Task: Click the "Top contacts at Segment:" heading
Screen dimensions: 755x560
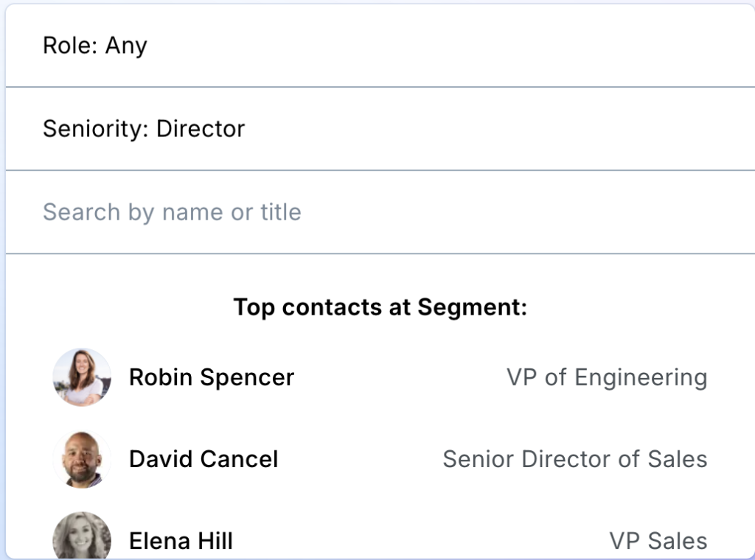Action: (380, 307)
